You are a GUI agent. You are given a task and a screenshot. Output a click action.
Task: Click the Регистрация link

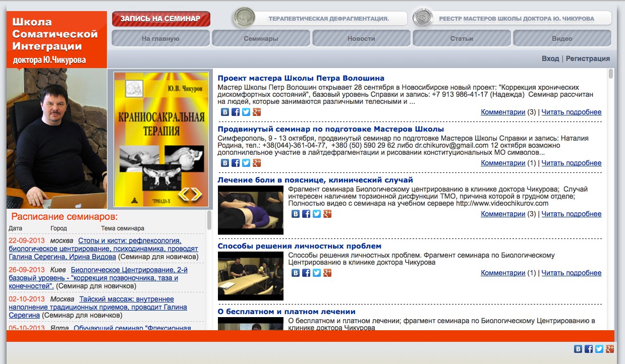[588, 58]
